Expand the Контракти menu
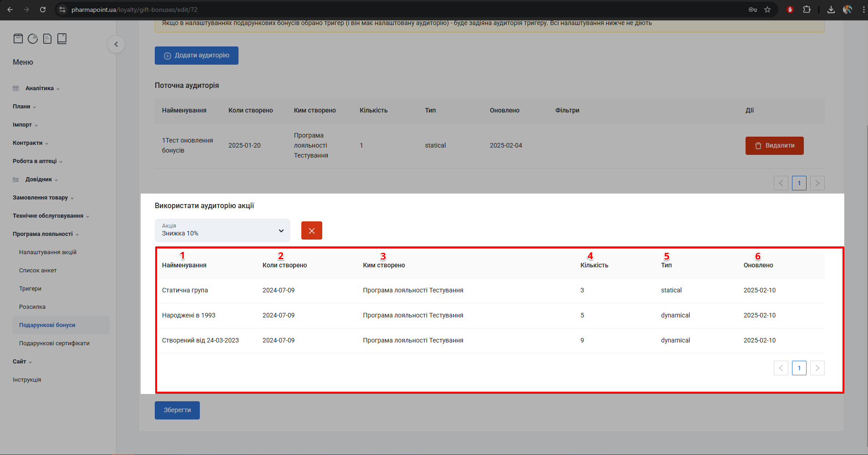Screen dimensions: 868x455 click(30, 143)
